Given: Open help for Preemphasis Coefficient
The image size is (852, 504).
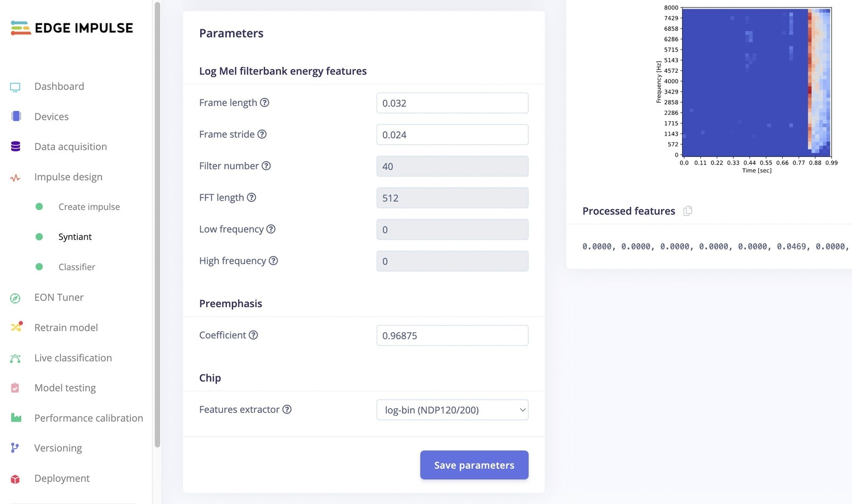Looking at the screenshot, I should [253, 335].
